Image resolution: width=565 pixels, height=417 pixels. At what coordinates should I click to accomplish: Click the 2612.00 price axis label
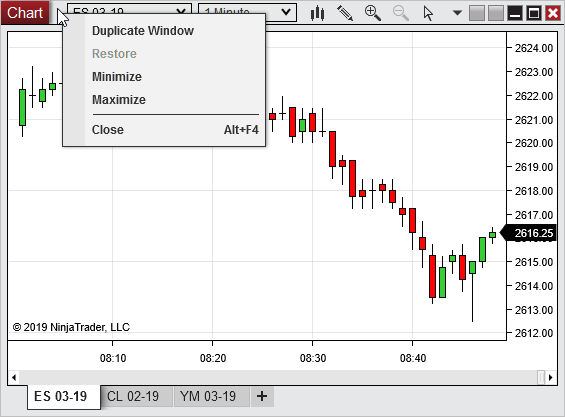click(534, 333)
